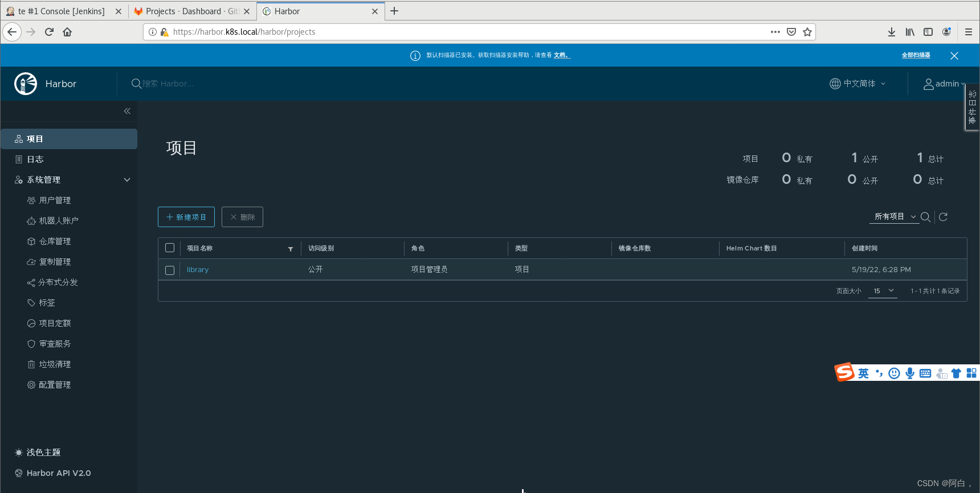Screen dimensions: 980x493
Task: Open the page size 15 dropdown
Action: [x=883, y=291]
